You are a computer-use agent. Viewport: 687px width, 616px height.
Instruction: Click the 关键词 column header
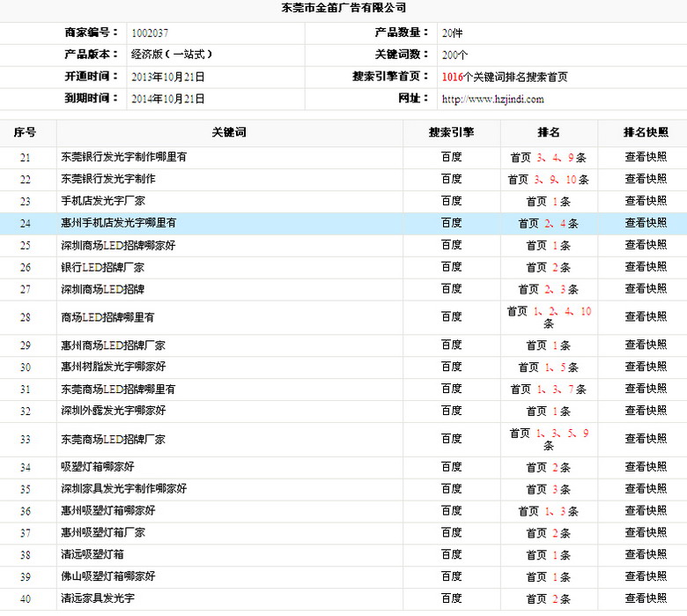click(229, 132)
